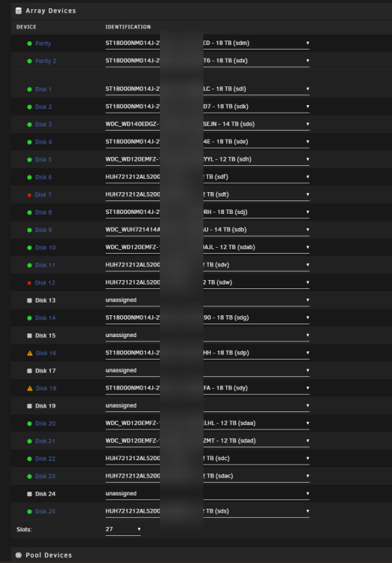Click the green status dot beside Disk 20
This screenshot has width=392, height=563.
[29, 423]
